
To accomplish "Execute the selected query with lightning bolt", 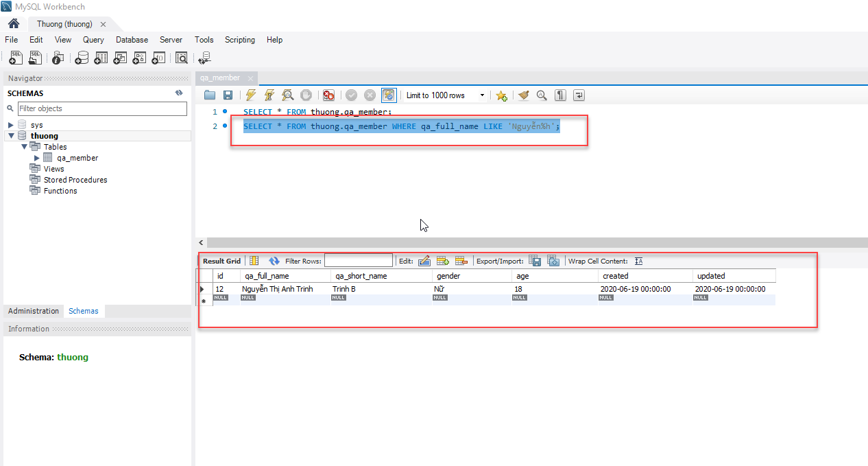I will pos(251,95).
